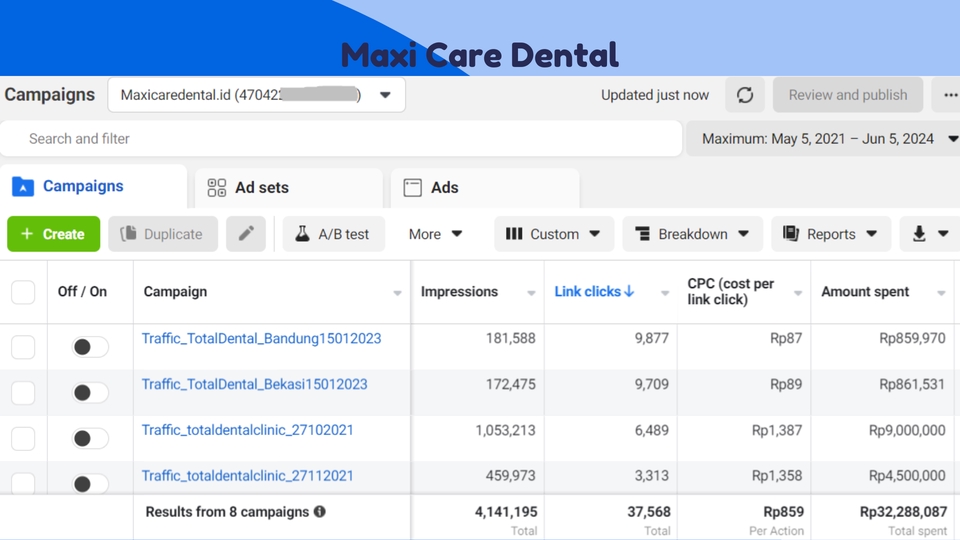The height and width of the screenshot is (540, 960).
Task: Open the Campaign column header menu
Action: (x=397, y=293)
